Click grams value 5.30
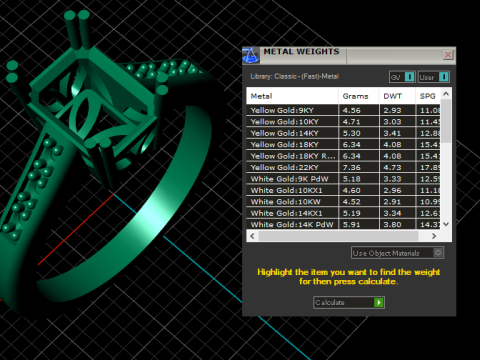The image size is (480, 360). coord(351,133)
